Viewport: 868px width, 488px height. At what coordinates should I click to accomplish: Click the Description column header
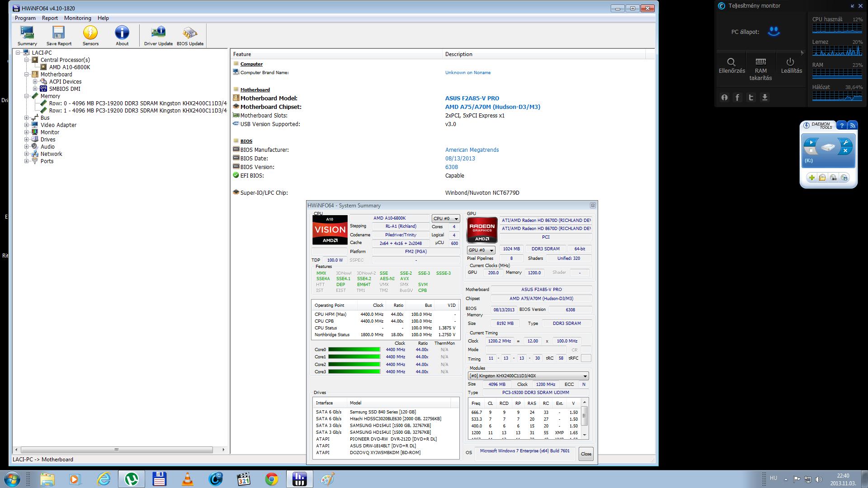(544, 54)
